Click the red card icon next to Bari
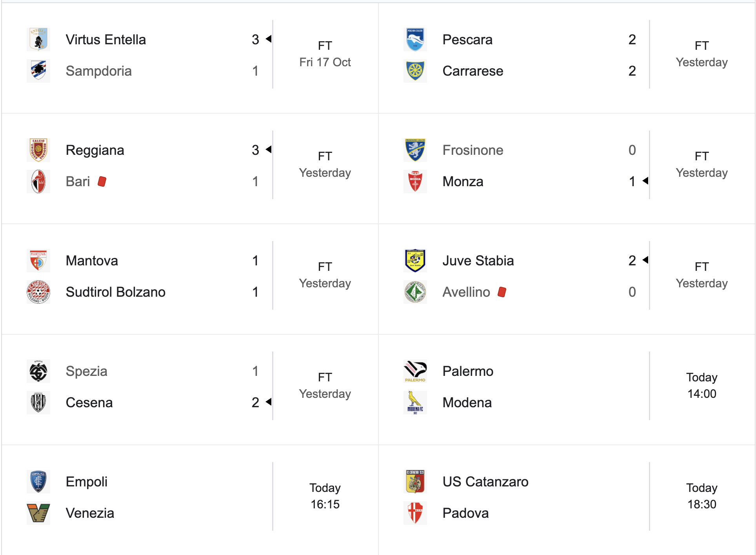 tap(102, 181)
